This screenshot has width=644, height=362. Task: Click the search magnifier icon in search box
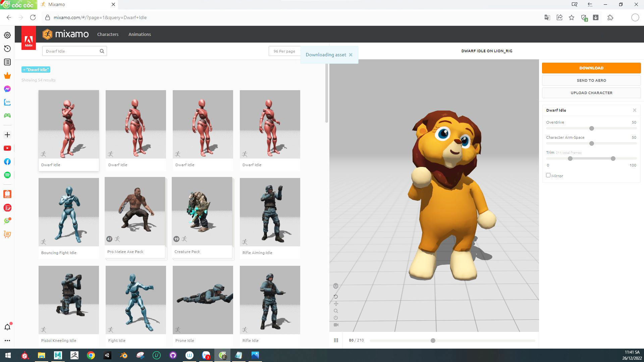[102, 51]
